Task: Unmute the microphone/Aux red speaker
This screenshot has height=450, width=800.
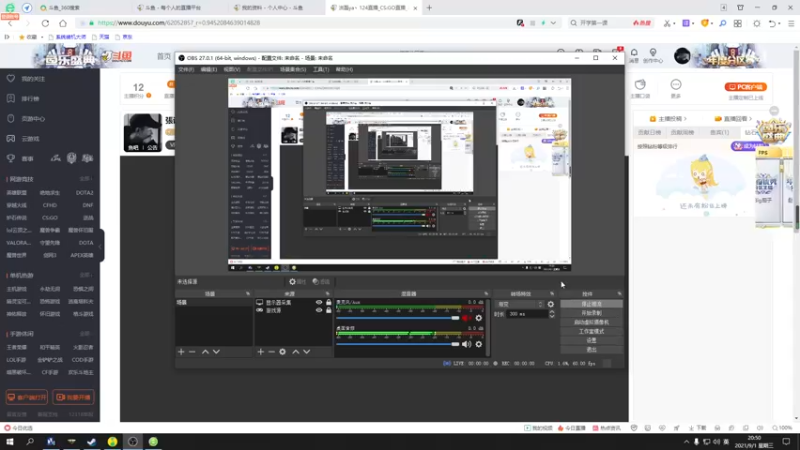Action: coord(466,318)
